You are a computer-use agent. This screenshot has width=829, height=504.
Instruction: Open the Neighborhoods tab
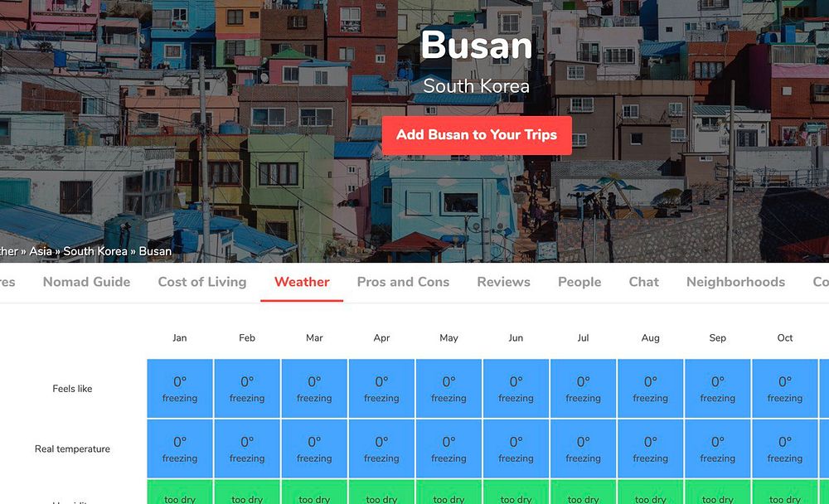(x=735, y=282)
